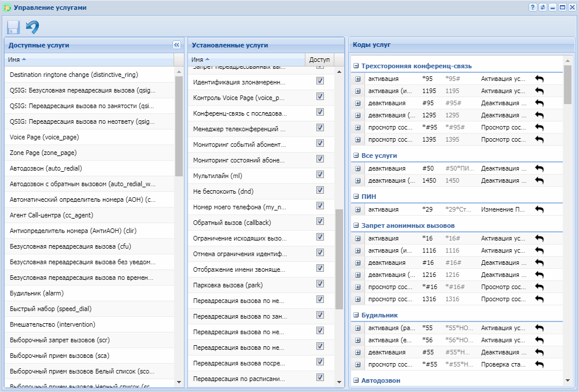
Task: Click the Доступ column header
Action: [x=319, y=60]
